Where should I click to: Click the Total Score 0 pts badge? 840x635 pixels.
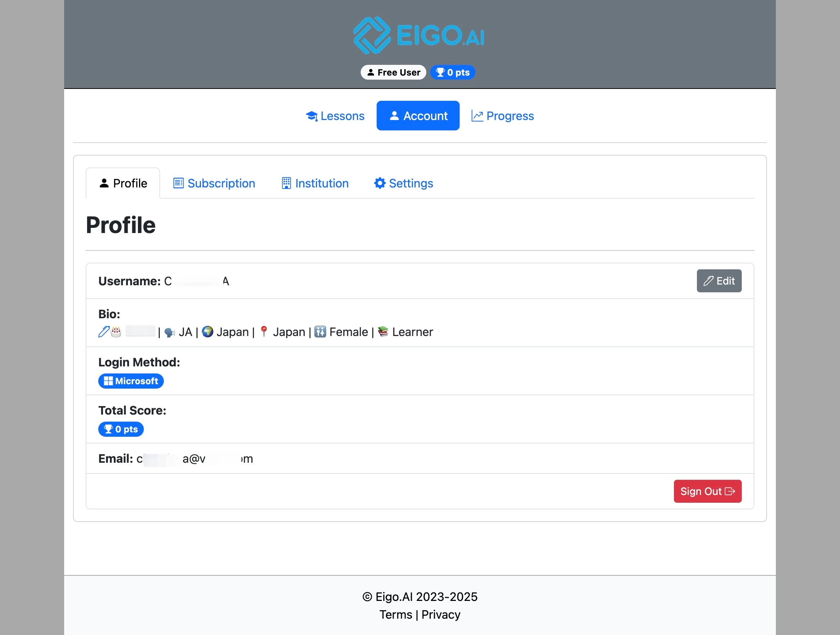tap(121, 429)
